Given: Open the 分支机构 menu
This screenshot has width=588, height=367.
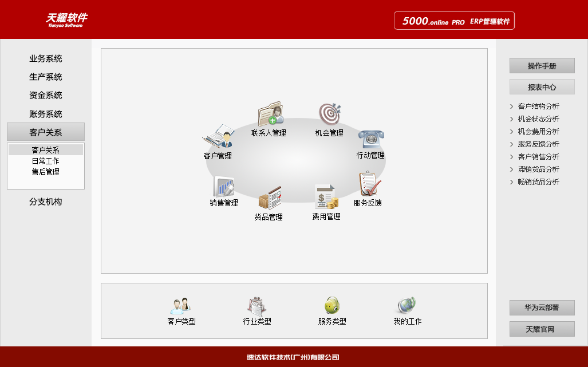Looking at the screenshot, I should coord(46,202).
